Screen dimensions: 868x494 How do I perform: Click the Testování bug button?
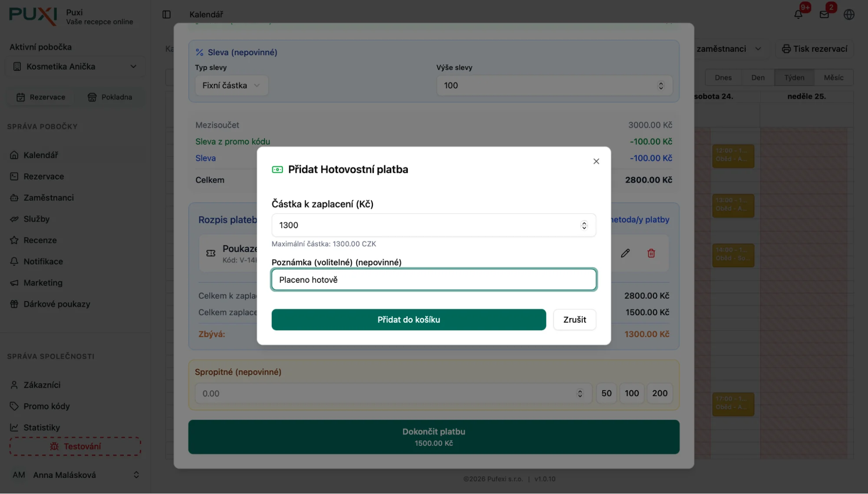pyautogui.click(x=75, y=446)
